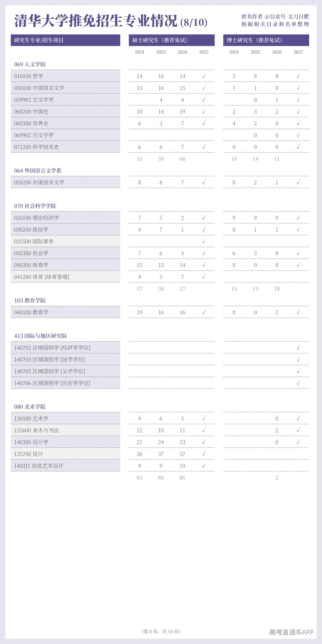Click the 080 美术学院 section heading
The image size is (322, 644).
(30, 407)
